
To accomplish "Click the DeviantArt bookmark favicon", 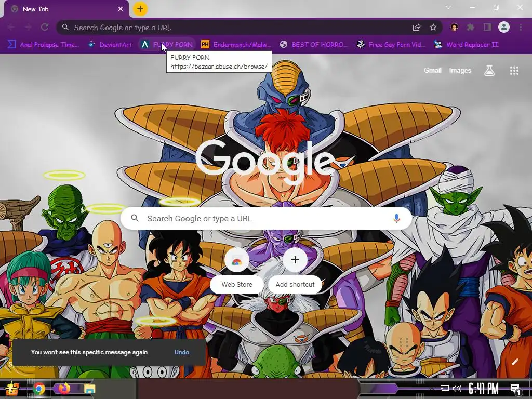I will tap(91, 44).
